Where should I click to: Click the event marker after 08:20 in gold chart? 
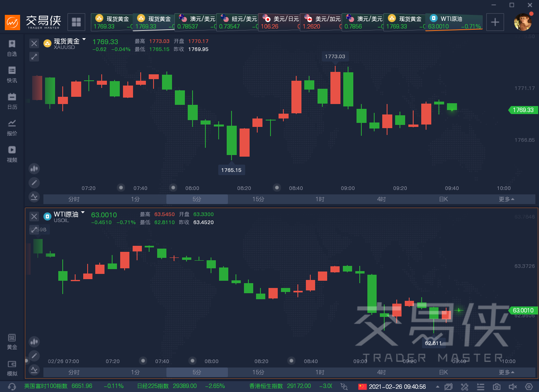click(277, 188)
